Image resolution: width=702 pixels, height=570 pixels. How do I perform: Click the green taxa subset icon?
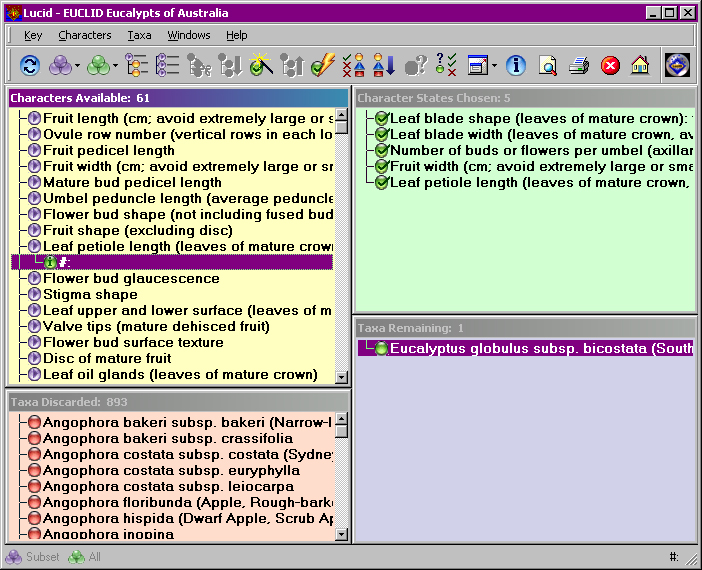[x=98, y=66]
